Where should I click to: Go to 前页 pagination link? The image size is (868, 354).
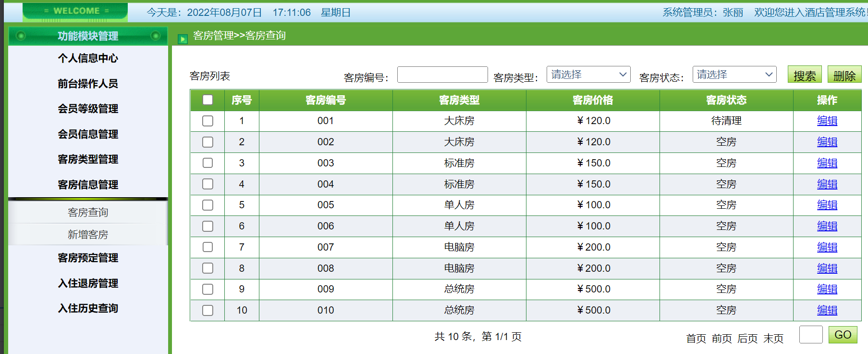click(722, 339)
